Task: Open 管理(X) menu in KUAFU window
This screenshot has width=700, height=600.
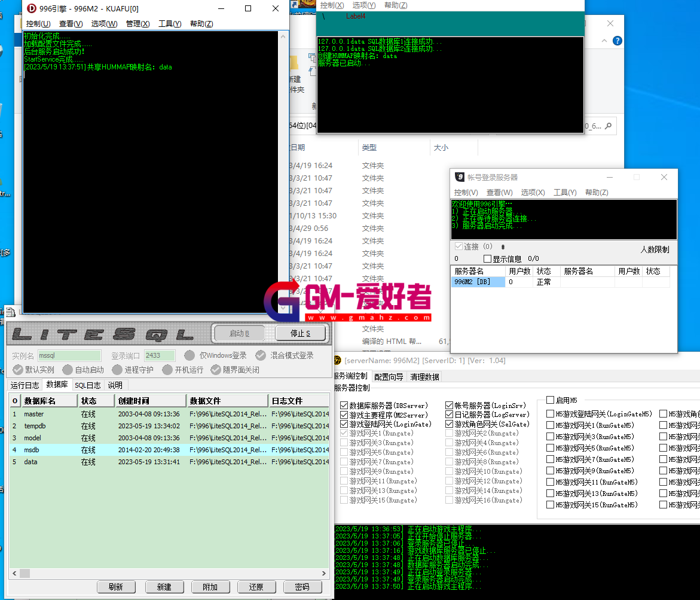Action: coord(137,24)
